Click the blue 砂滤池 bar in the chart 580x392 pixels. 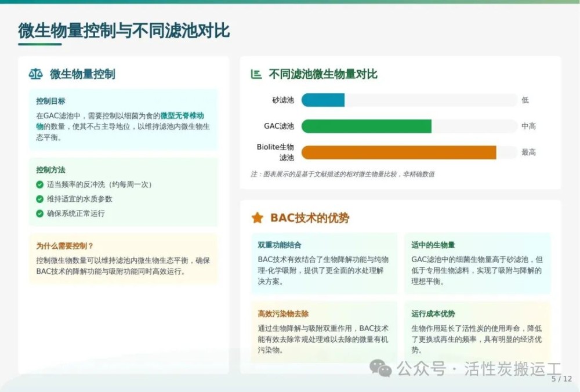(x=322, y=100)
